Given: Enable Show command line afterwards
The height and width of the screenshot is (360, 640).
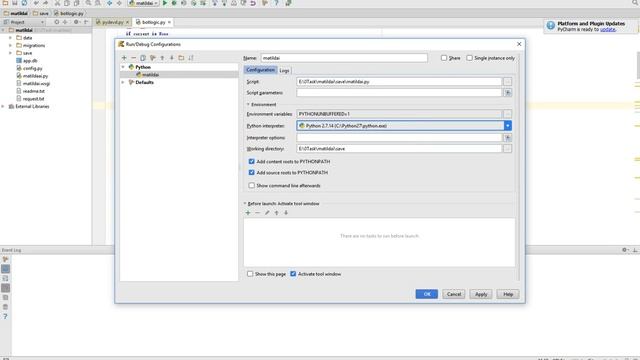Looking at the screenshot, I should point(251,185).
